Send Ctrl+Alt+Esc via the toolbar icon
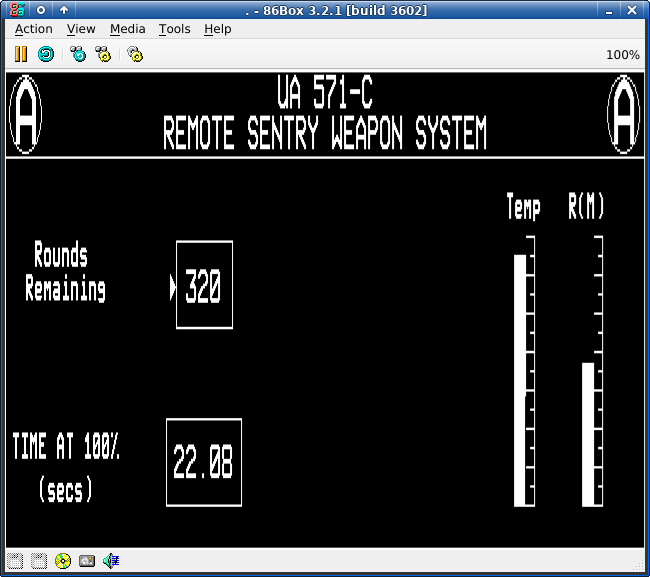 [103, 54]
